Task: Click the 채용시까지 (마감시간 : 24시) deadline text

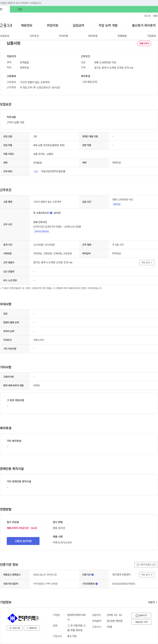Action: click(x=22, y=528)
